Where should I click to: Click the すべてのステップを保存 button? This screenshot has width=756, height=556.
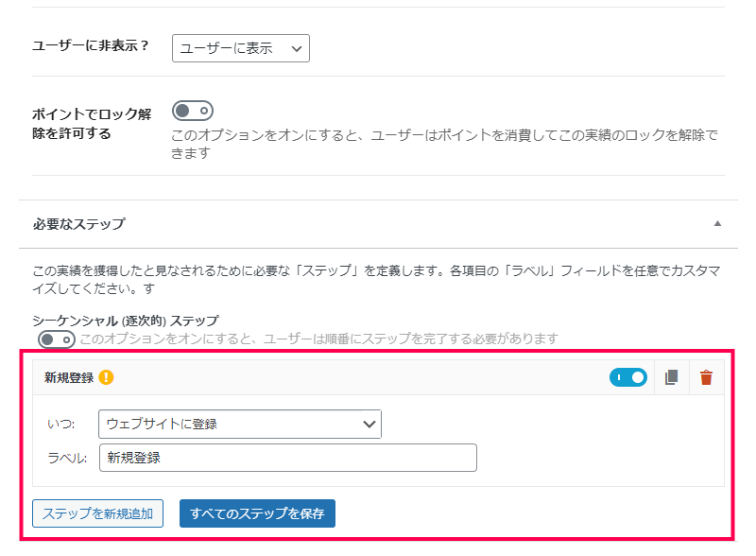pos(257,513)
